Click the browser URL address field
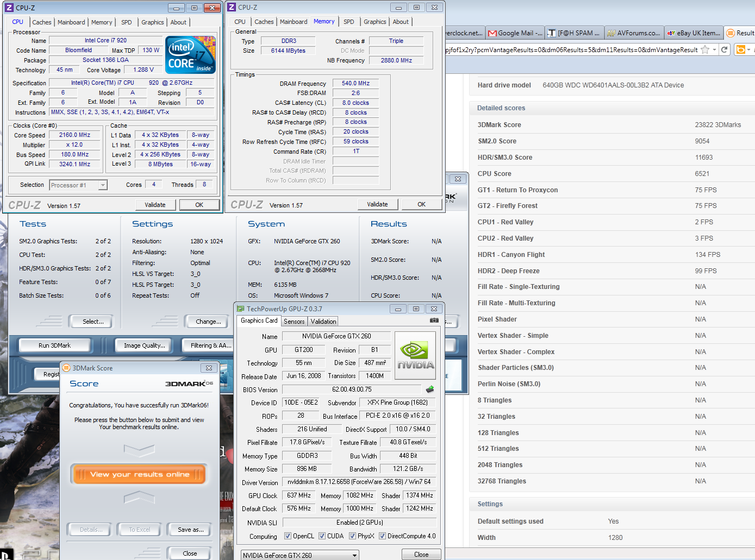 point(571,49)
